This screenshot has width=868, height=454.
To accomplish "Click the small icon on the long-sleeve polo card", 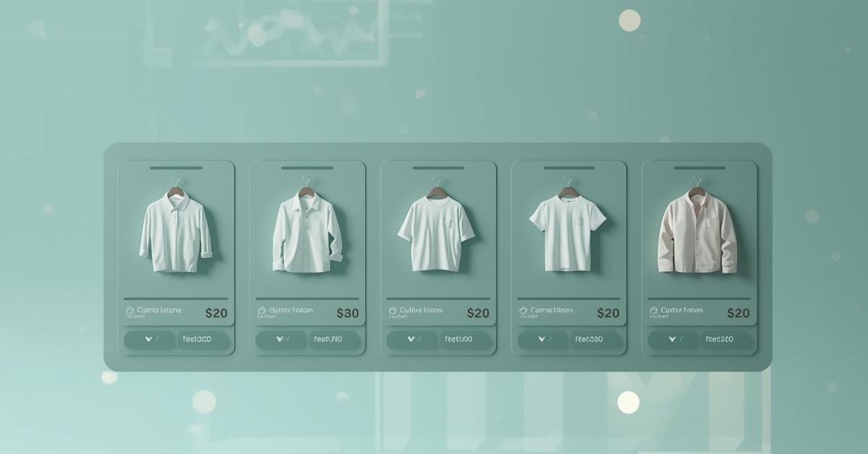I will [130, 311].
